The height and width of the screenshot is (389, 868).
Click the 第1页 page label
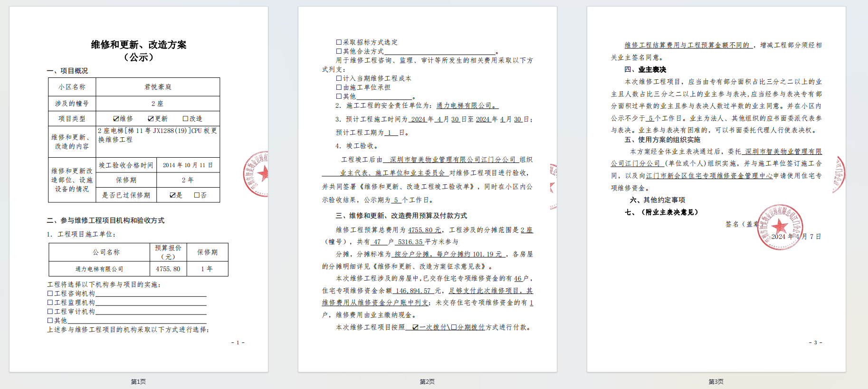(x=138, y=381)
